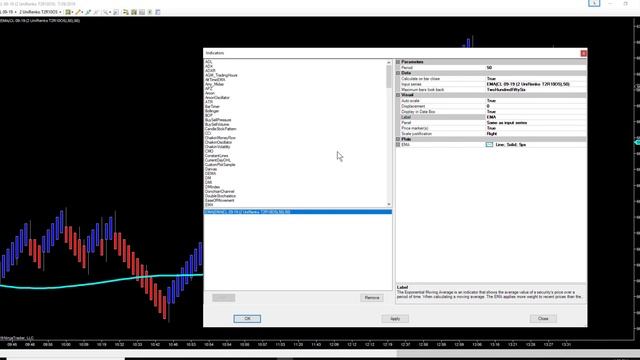This screenshot has height=360, width=640.
Task: Select the drawing tools pencil icon
Action: [x=78, y=12]
